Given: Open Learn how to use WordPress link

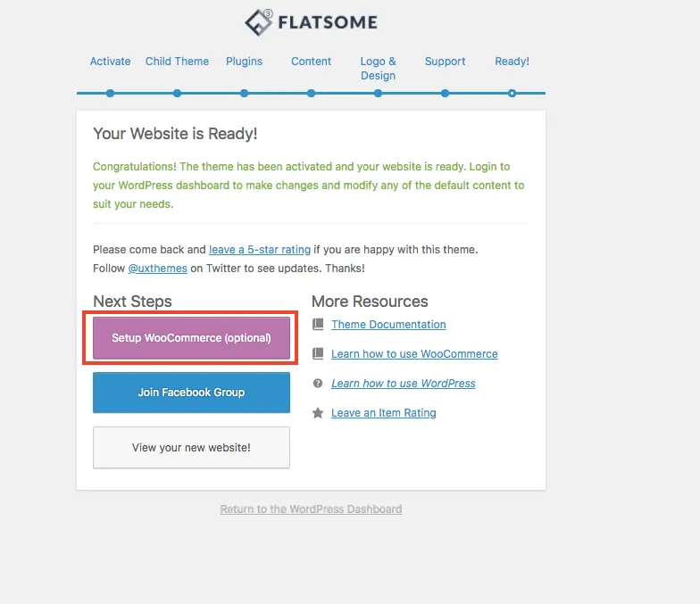Looking at the screenshot, I should tap(404, 384).
